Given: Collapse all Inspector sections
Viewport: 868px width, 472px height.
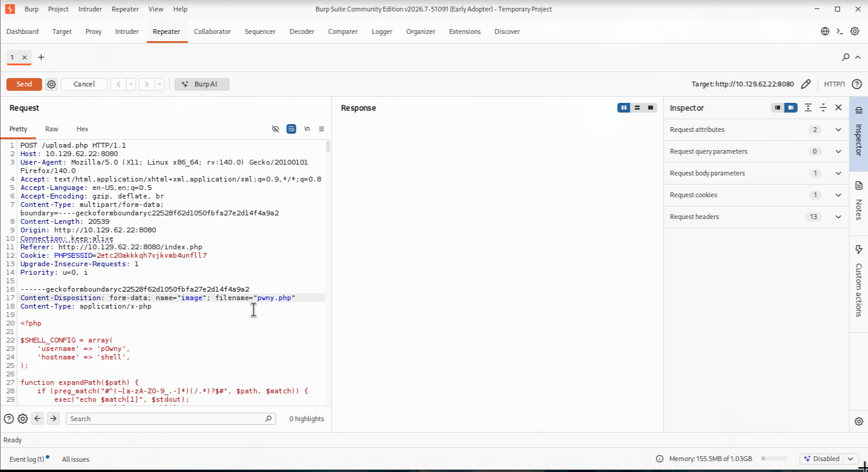Looking at the screenshot, I should tap(823, 108).
